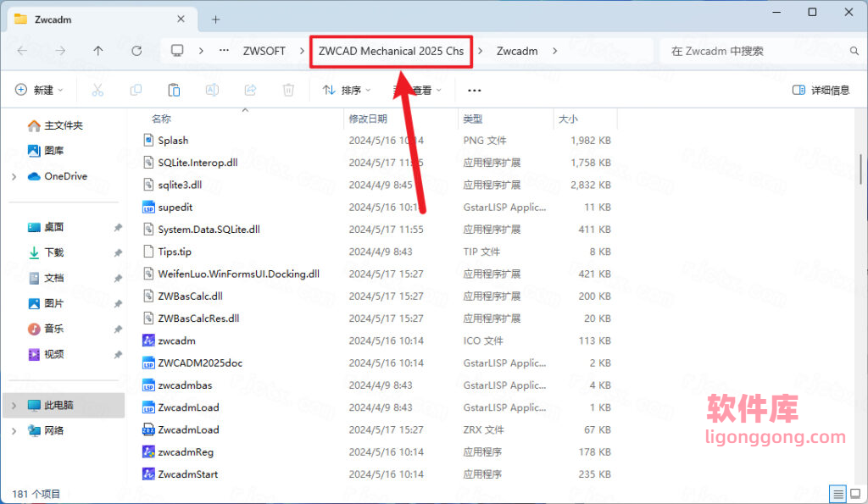Expand the 此电脑 tree node
This screenshot has width=868, height=504.
pyautogui.click(x=14, y=406)
